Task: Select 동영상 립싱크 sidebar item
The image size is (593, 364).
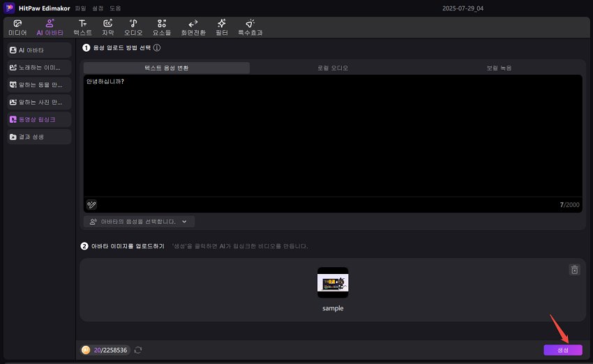Action: click(x=39, y=119)
